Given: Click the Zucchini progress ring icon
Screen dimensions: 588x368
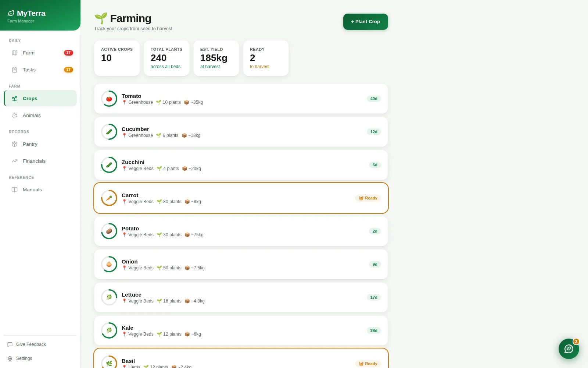Looking at the screenshot, I should (x=109, y=165).
